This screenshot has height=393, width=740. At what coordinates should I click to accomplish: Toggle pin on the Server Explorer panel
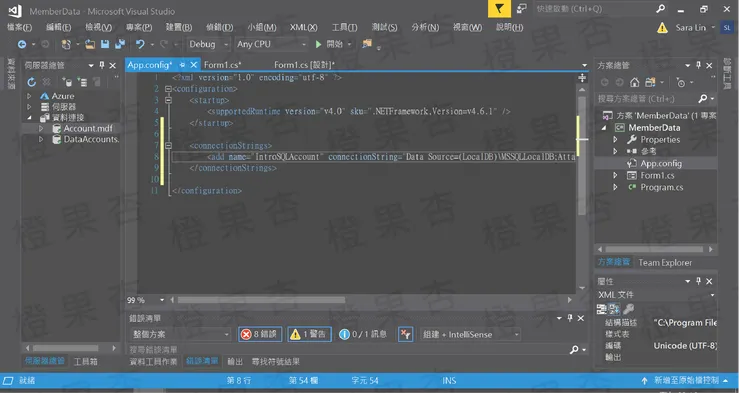pos(101,66)
